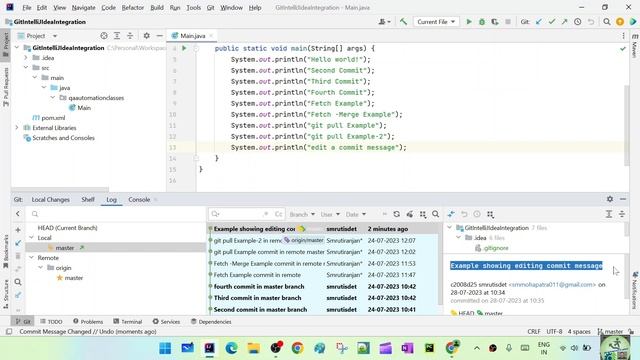The width and height of the screenshot is (640, 360).
Task: Select opened file locate icon in Project panel
Action: [104, 36]
